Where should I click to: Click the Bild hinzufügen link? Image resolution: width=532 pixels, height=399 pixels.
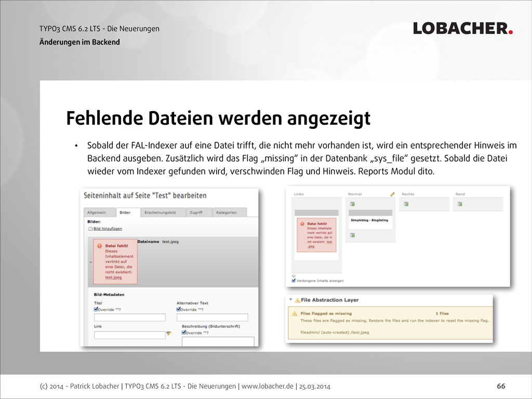coord(108,229)
